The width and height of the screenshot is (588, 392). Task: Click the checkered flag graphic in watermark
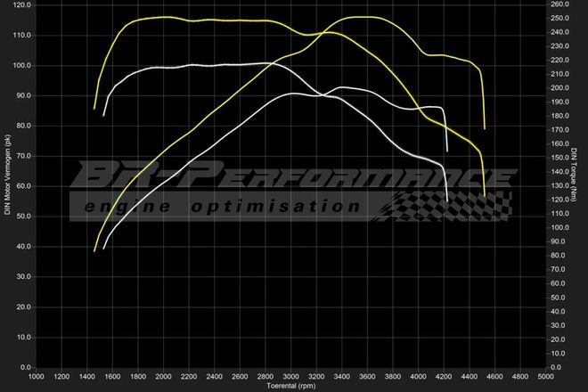tap(445, 205)
